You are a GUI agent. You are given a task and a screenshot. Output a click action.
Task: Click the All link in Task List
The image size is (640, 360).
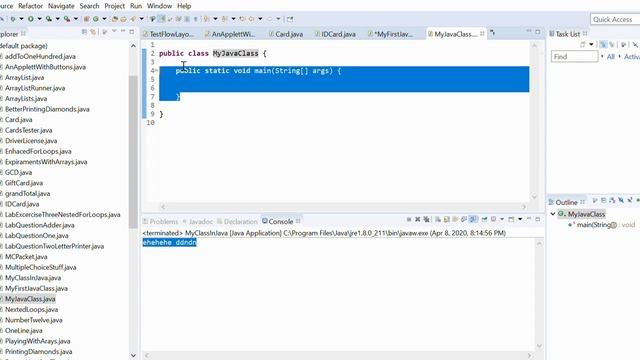point(611,57)
